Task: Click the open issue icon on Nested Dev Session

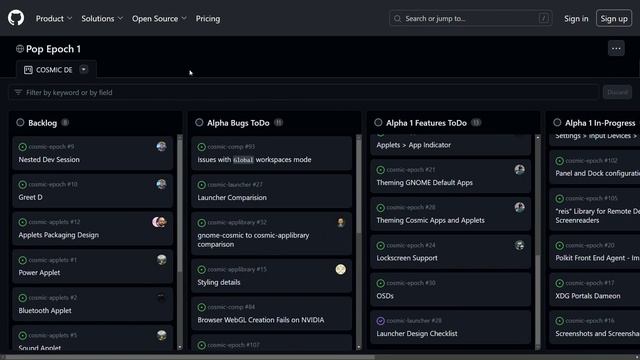Action: (22, 147)
